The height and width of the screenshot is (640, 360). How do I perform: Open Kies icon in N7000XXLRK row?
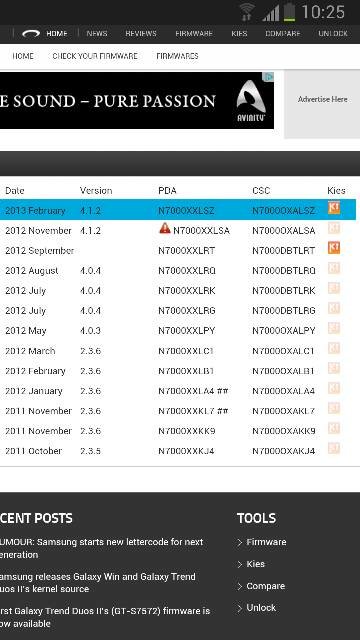(334, 288)
